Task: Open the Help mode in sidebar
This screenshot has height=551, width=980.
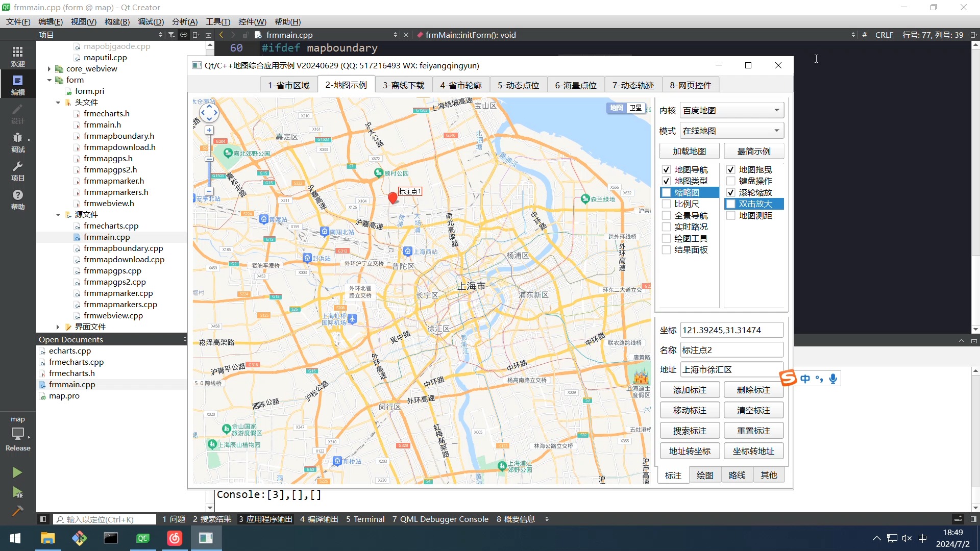Action: [17, 199]
